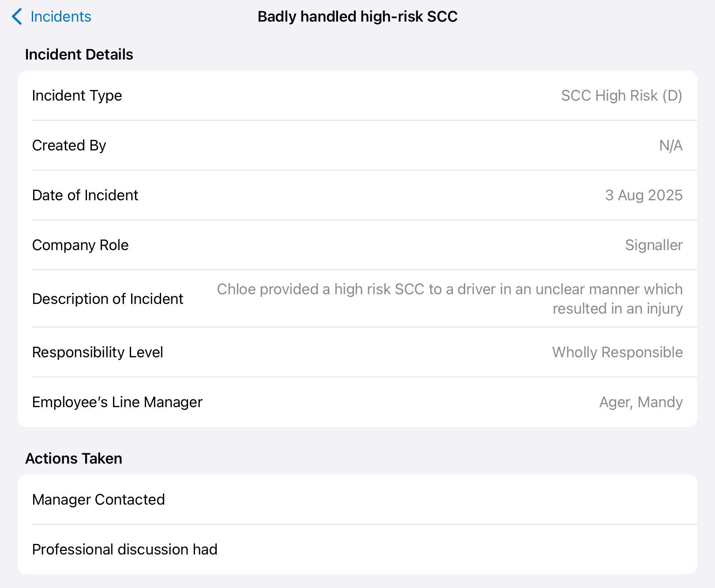Tap the Ager, Mandy manager name
Viewport: 715px width, 588px height.
click(641, 402)
